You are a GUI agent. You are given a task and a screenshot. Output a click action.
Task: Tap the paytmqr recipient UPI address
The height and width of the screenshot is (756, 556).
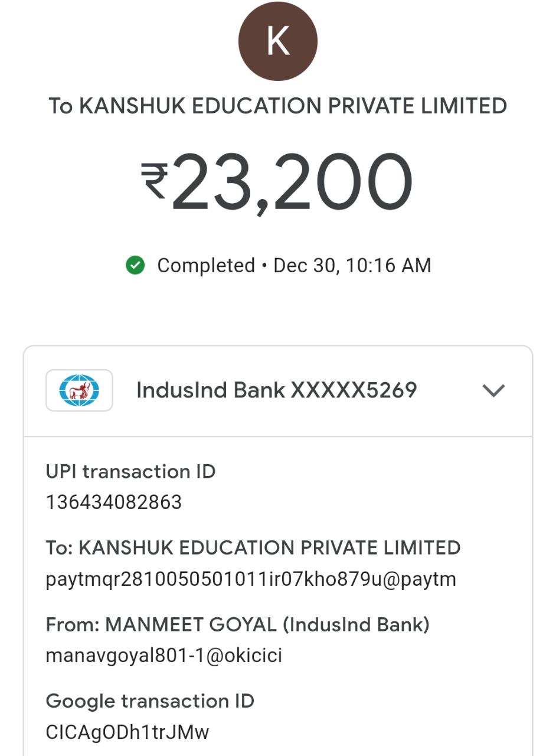coord(251,579)
